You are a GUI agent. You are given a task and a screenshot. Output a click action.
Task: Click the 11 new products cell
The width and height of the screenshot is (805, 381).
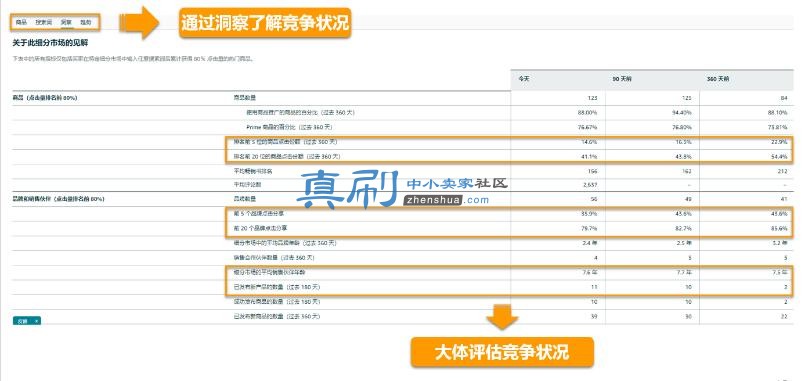595,287
